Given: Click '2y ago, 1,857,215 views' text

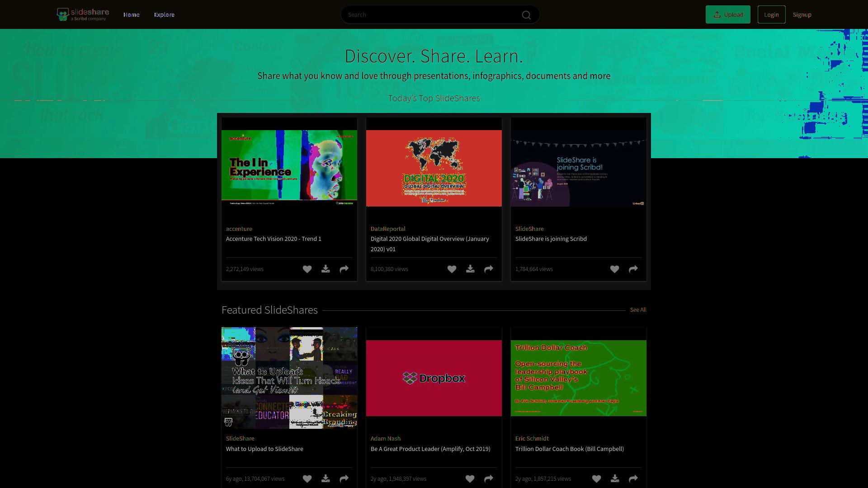Looking at the screenshot, I should pyautogui.click(x=543, y=479).
